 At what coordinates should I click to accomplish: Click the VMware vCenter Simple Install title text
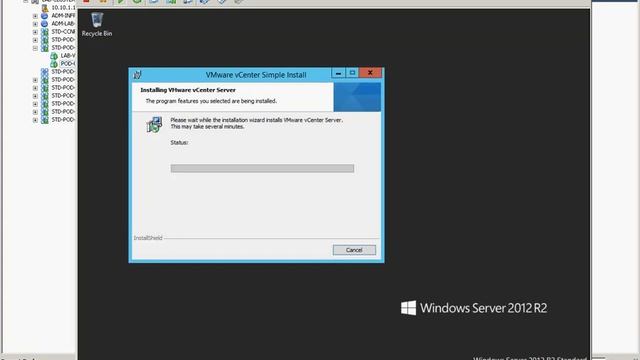256,75
